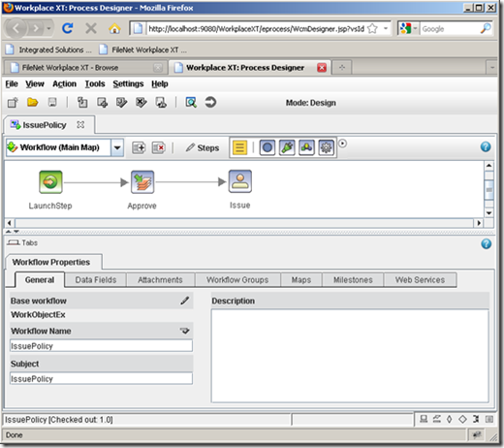Open a workflow with the folder icon
504x448 pixels.
coord(33,103)
